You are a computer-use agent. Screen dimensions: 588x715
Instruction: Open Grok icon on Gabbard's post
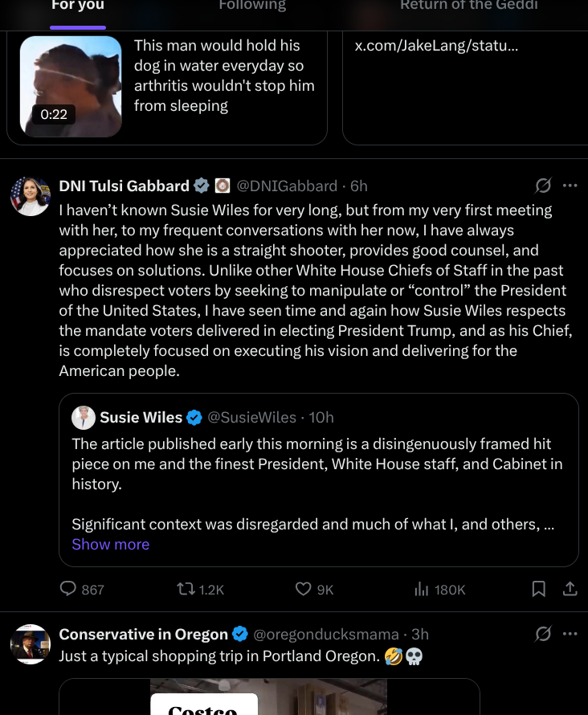click(x=544, y=186)
